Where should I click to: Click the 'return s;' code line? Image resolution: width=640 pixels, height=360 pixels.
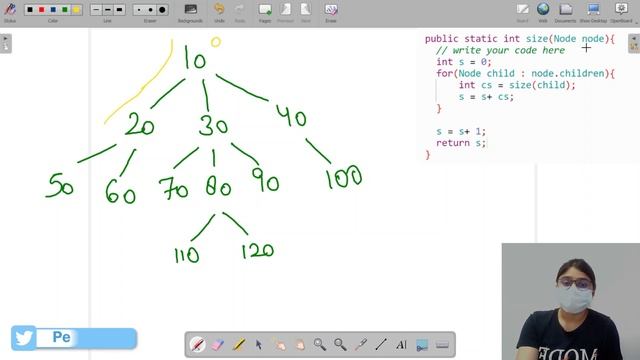[461, 143]
